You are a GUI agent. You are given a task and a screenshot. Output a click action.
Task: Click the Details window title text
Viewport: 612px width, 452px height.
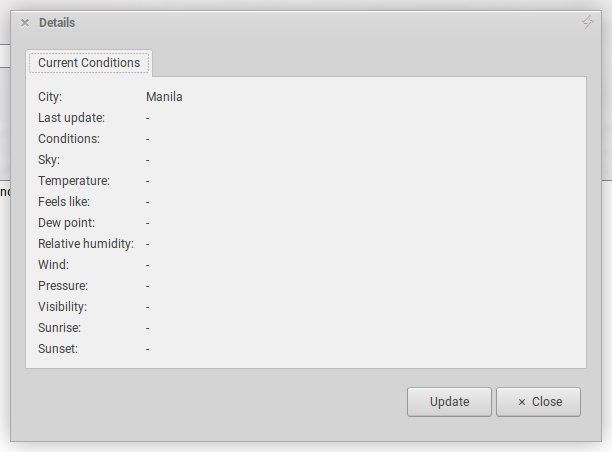[x=57, y=23]
